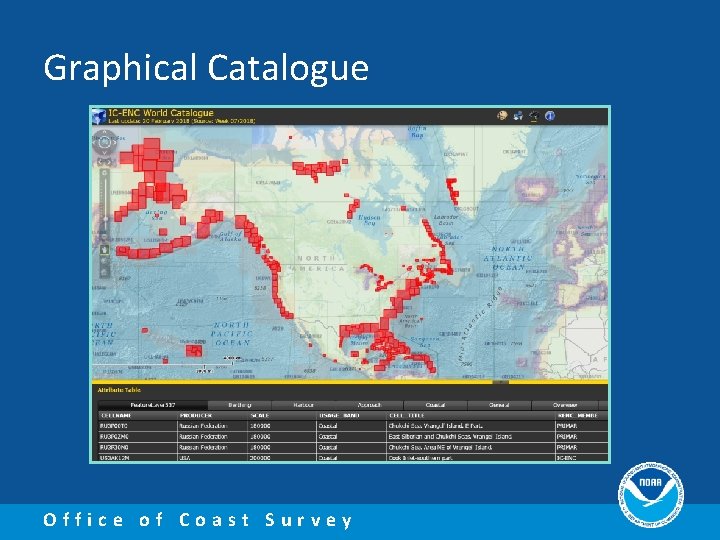
Task: Select the USA producer row 'Cook Inlet-southern part'
Action: (x=353, y=457)
